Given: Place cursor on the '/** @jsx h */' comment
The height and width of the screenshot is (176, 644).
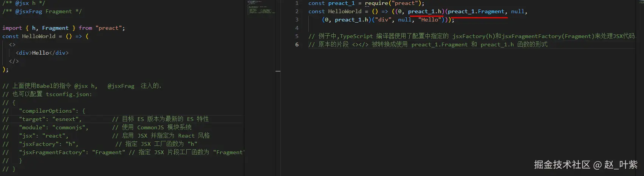Looking at the screenshot, I should tap(24, 3).
